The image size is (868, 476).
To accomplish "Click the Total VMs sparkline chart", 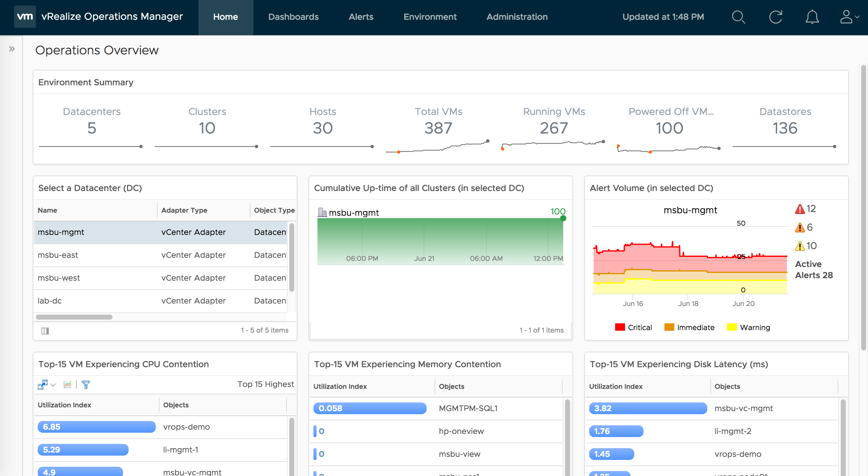I will tap(437, 147).
